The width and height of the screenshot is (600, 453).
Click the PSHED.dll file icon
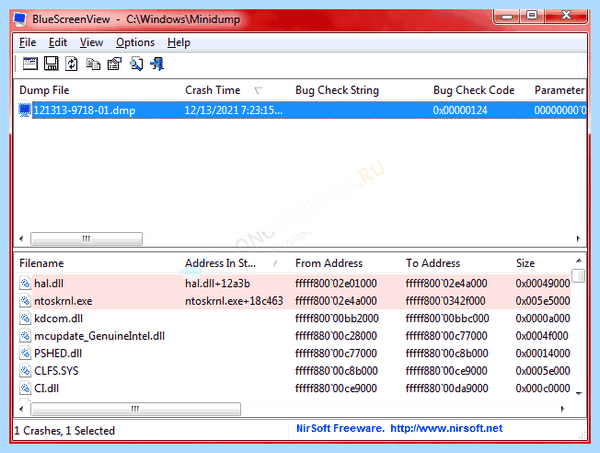25,354
